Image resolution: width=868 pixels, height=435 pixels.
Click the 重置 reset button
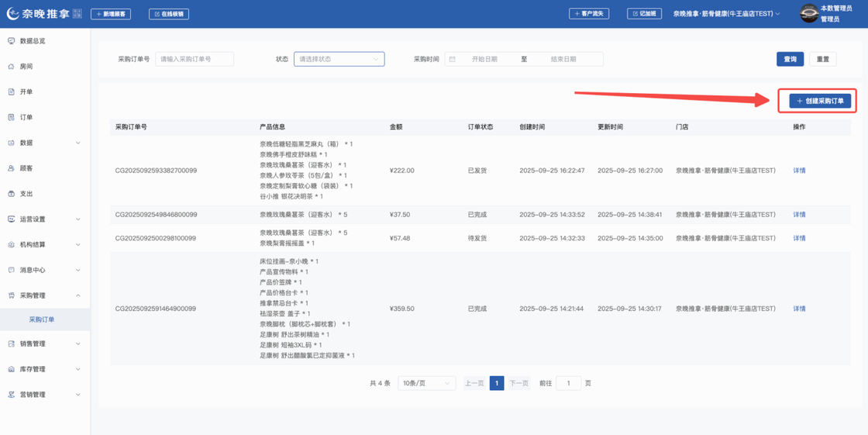[822, 59]
